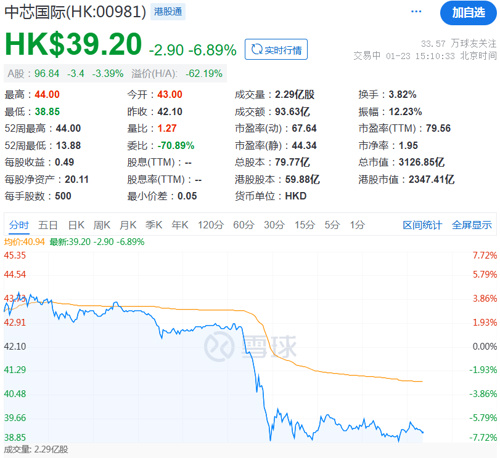
Task: Switch to 120分 interval
Action: [211, 225]
